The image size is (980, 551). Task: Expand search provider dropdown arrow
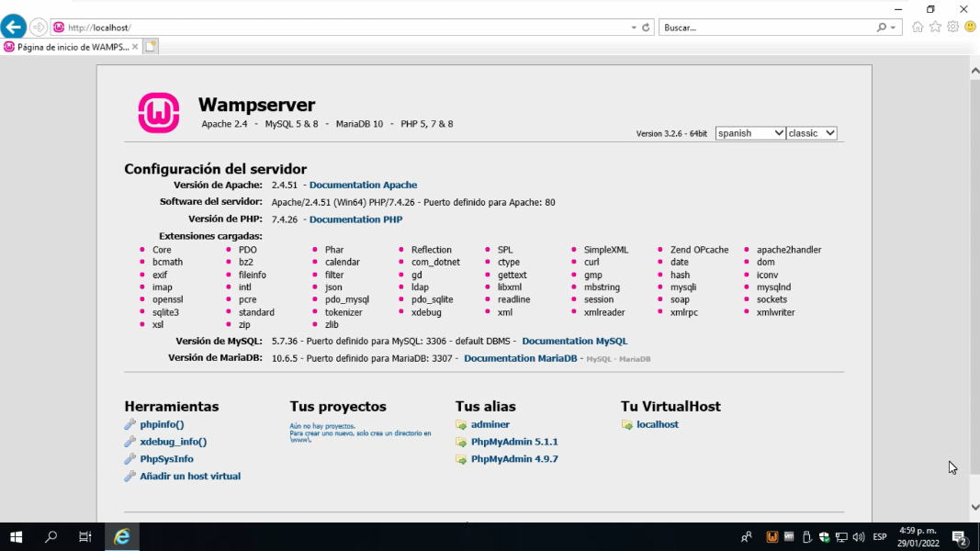[x=893, y=28]
